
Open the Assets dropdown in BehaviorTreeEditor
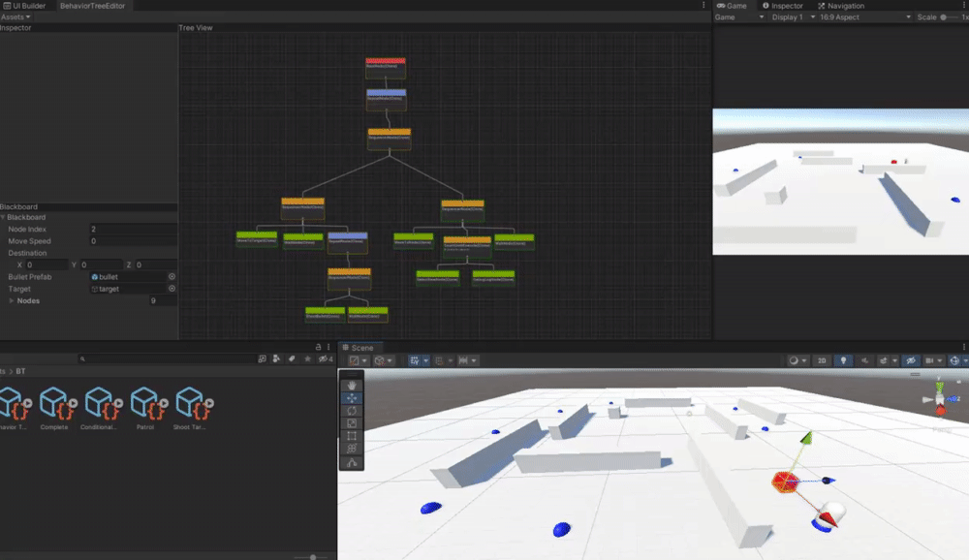pyautogui.click(x=16, y=17)
